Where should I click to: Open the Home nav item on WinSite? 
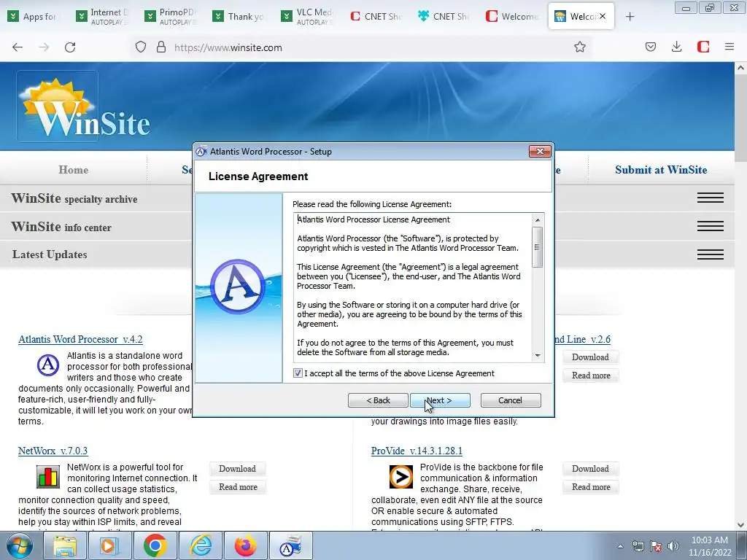(74, 169)
